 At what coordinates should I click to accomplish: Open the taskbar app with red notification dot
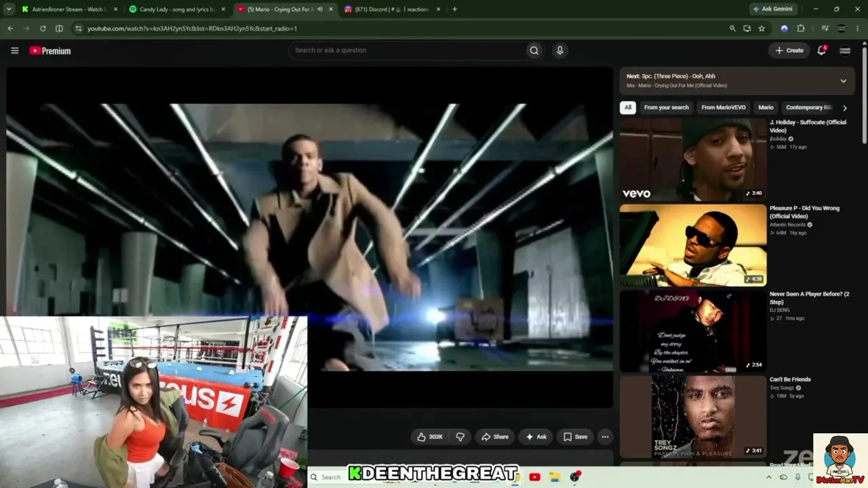pyautogui.click(x=575, y=477)
